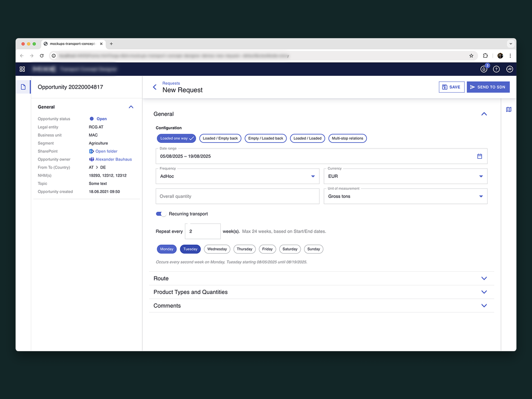The height and width of the screenshot is (399, 532).
Task: Click the back arrow beside New Request
Action: tap(155, 87)
